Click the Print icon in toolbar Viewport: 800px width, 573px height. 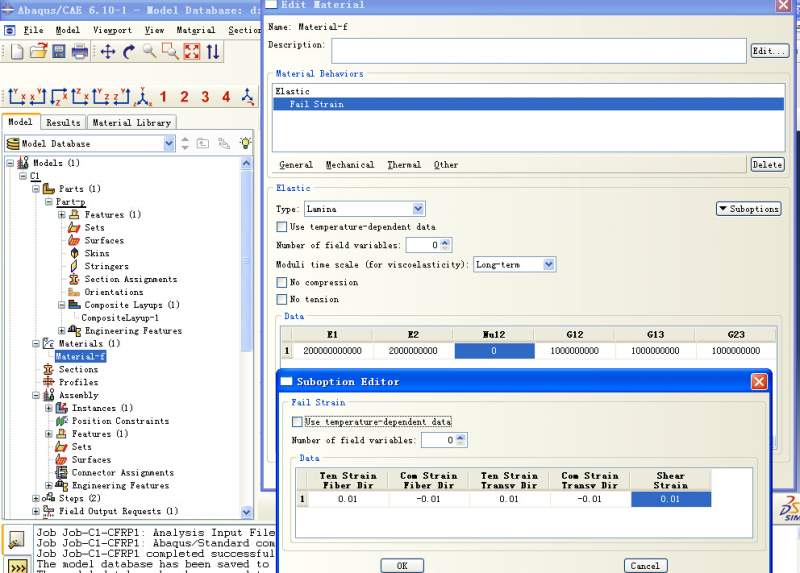click(79, 51)
